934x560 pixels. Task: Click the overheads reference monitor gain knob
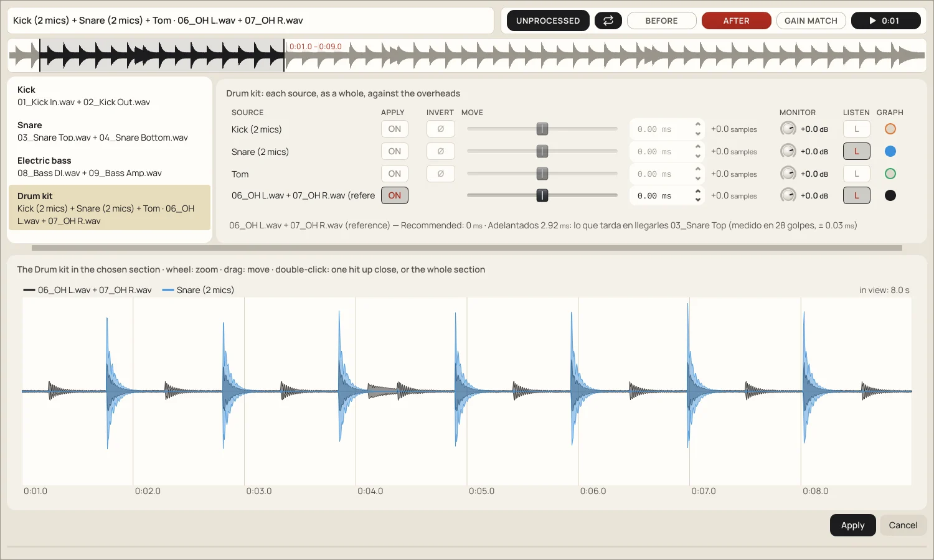coord(788,195)
